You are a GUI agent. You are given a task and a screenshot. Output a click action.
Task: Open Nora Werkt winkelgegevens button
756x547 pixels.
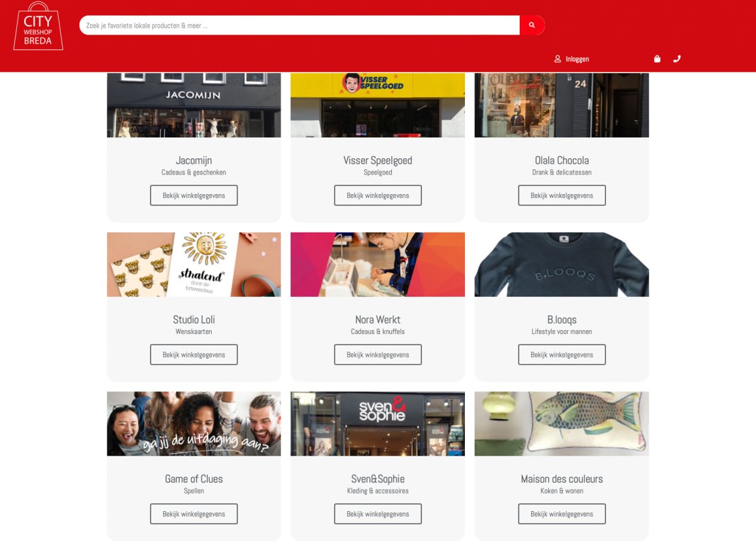[x=378, y=355]
